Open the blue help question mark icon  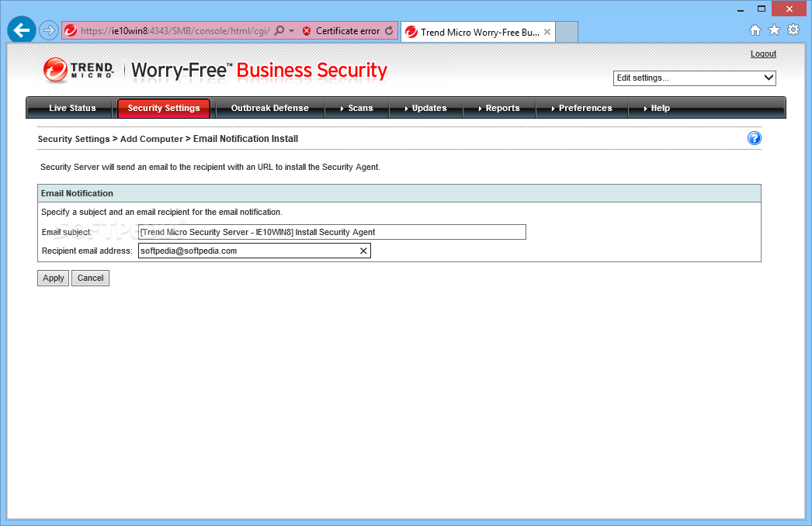(x=755, y=138)
